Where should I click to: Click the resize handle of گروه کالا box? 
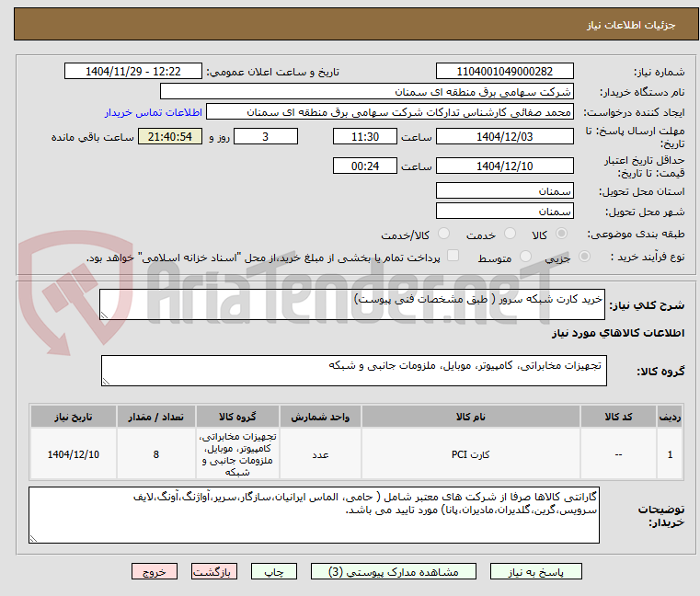point(107,382)
